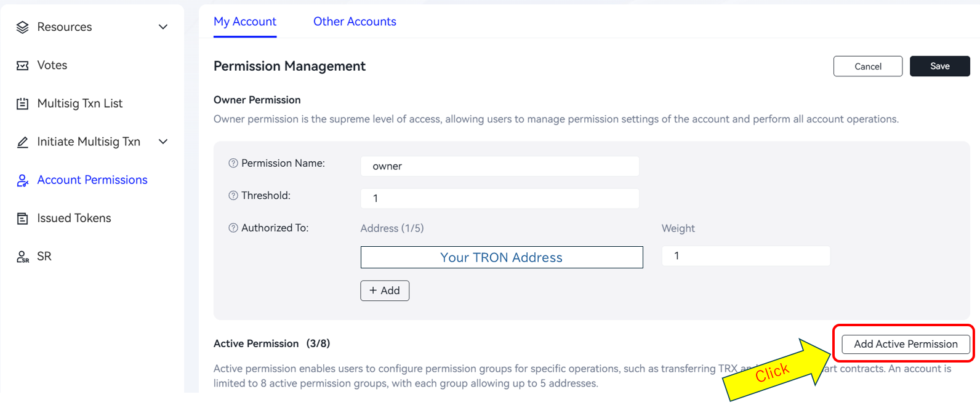Click the Active Permission (3/8) heading

[271, 343]
